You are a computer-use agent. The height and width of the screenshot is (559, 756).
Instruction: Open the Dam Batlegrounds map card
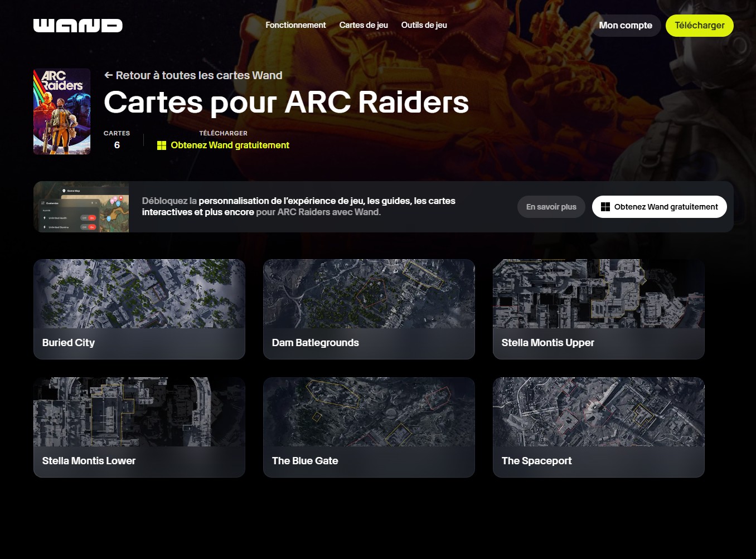(369, 309)
